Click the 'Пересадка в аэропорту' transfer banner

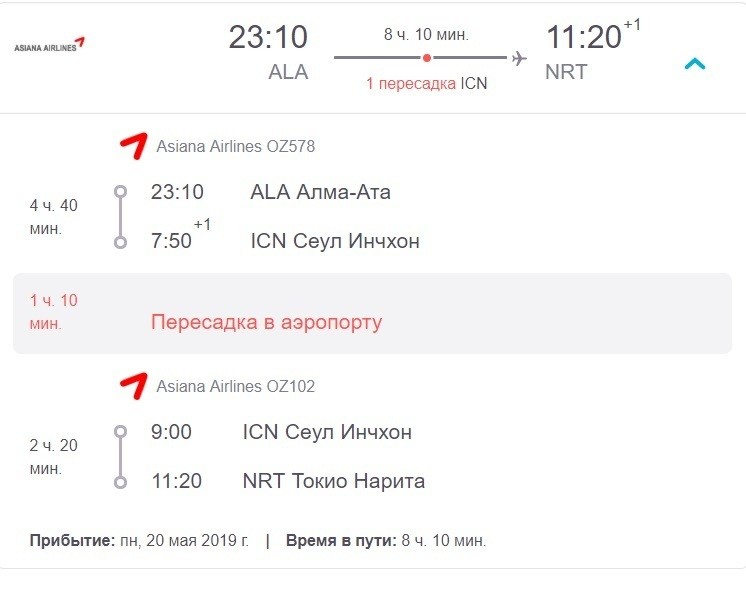pyautogui.click(x=373, y=313)
